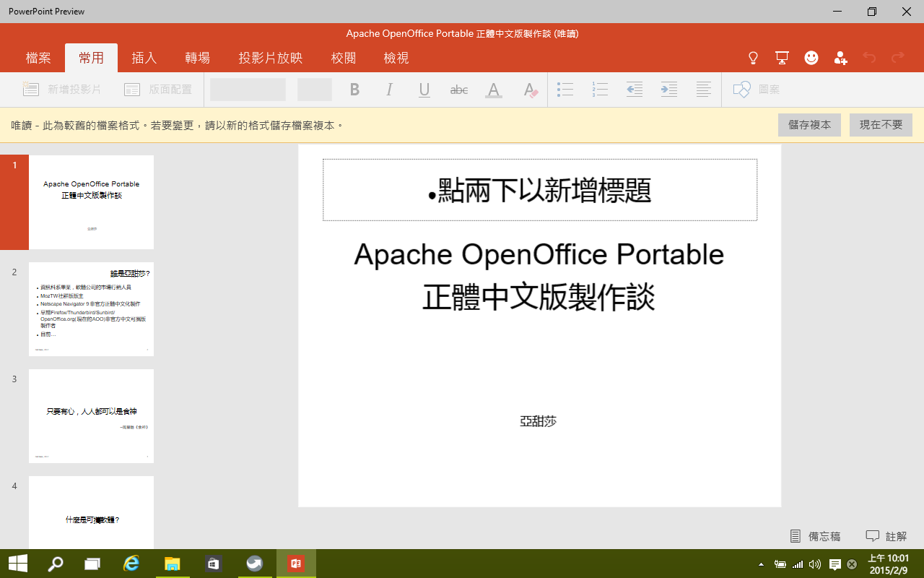Click the PowerPoint taskbar icon
Viewport: 924px width, 578px height.
[295, 564]
